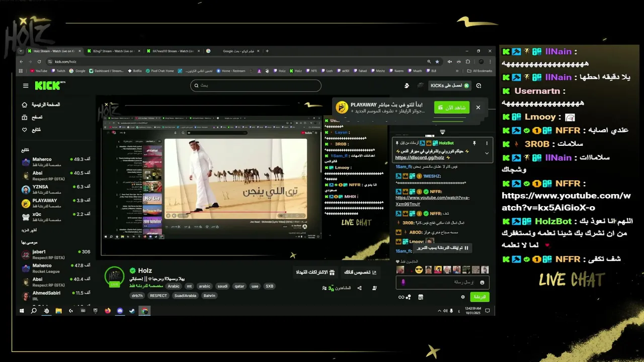Open the Dashboard / Stream bookmark
644x362 pixels.
(x=106, y=71)
